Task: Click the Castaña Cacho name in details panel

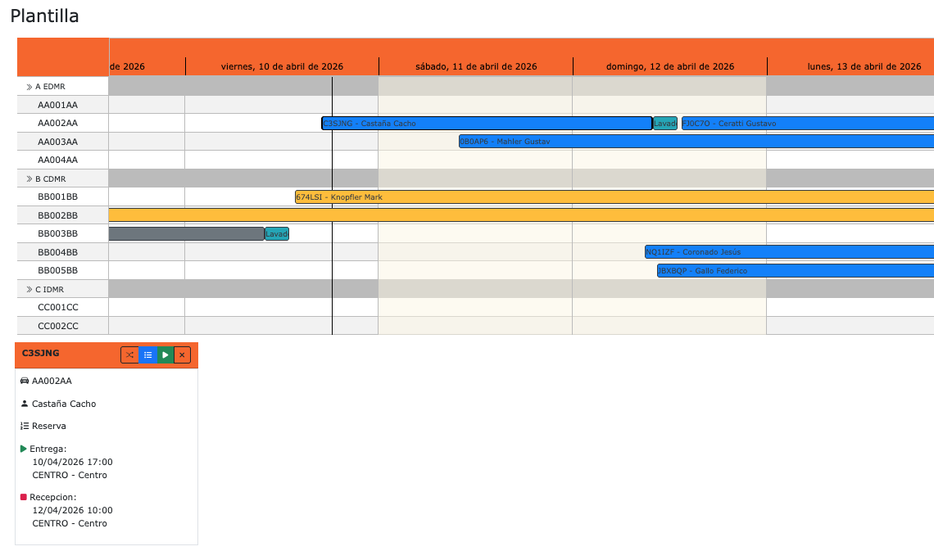Action: [64, 404]
